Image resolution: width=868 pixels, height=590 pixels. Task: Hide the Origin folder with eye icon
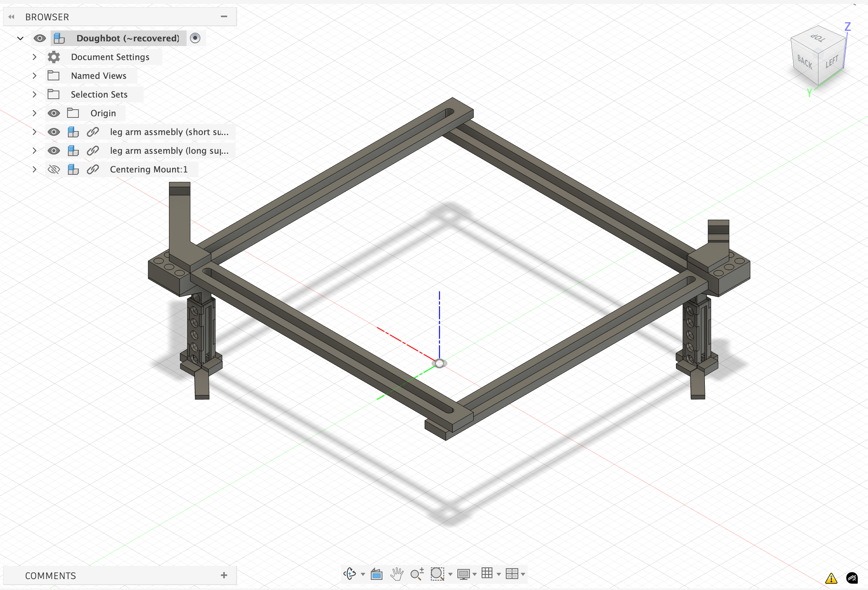(54, 113)
